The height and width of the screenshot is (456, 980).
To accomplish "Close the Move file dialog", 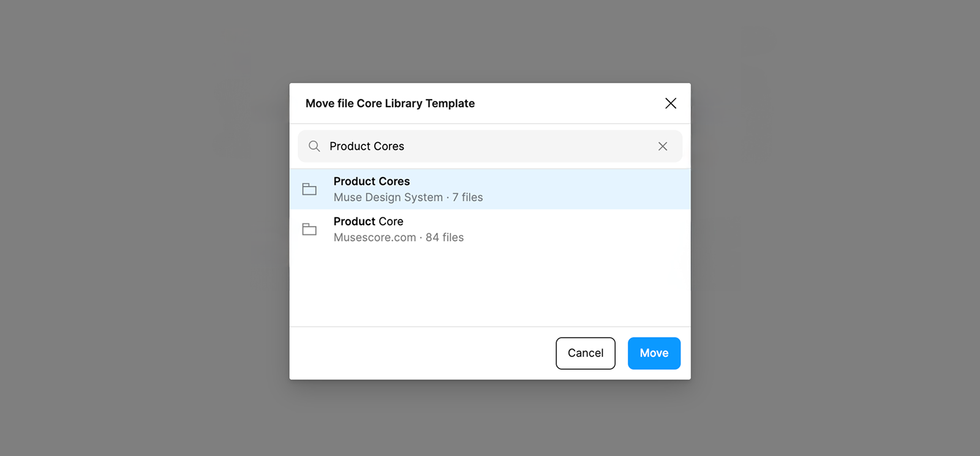I will pyautogui.click(x=671, y=103).
